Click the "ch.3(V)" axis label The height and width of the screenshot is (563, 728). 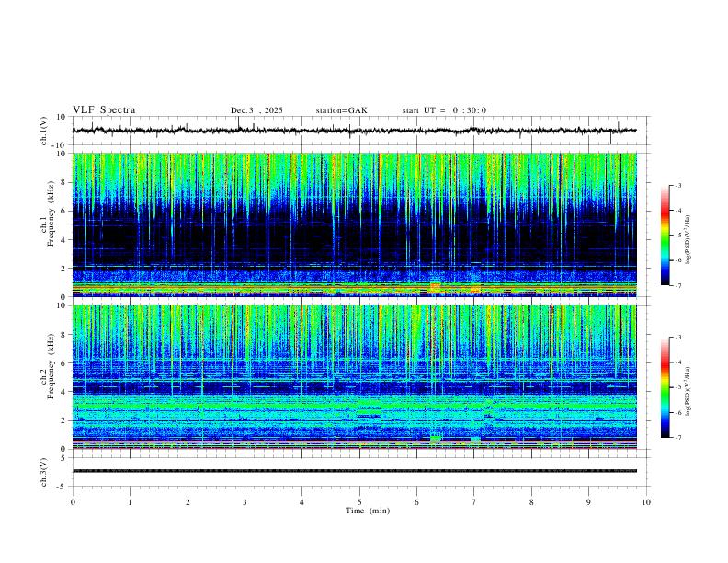pyautogui.click(x=44, y=472)
